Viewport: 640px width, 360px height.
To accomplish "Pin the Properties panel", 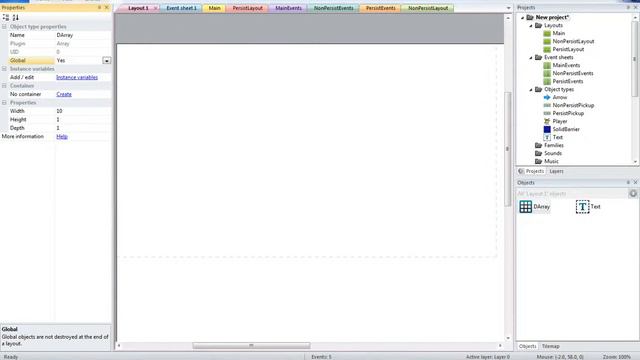I will pos(99,7).
